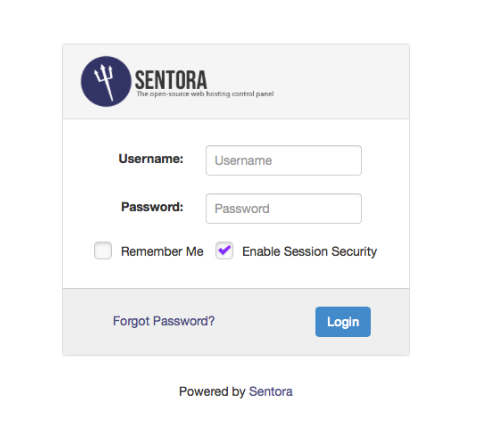Click placeholder text inside Password box
The width and height of the screenshot is (484, 421).
(x=242, y=209)
